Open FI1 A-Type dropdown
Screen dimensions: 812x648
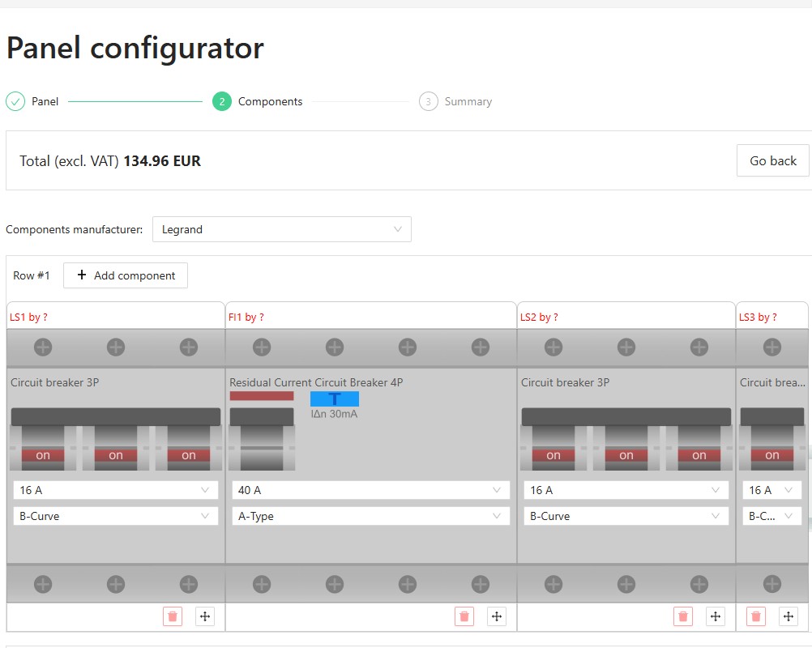click(x=371, y=516)
